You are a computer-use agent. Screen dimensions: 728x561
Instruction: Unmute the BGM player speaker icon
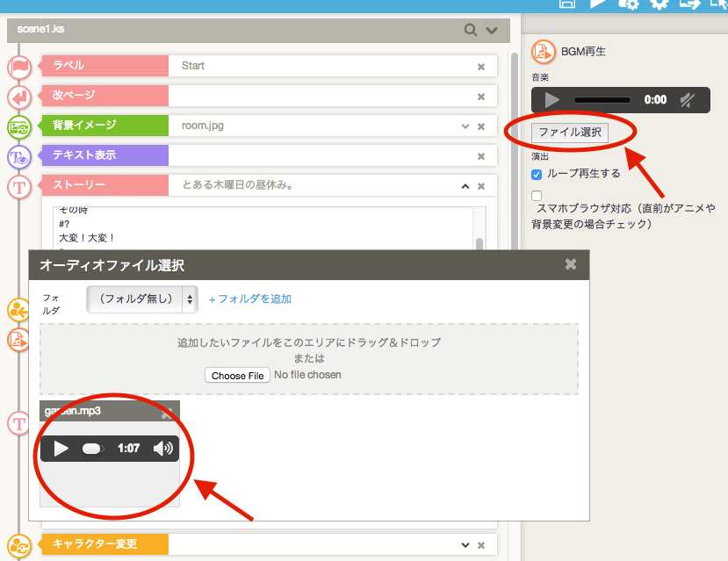[x=689, y=100]
